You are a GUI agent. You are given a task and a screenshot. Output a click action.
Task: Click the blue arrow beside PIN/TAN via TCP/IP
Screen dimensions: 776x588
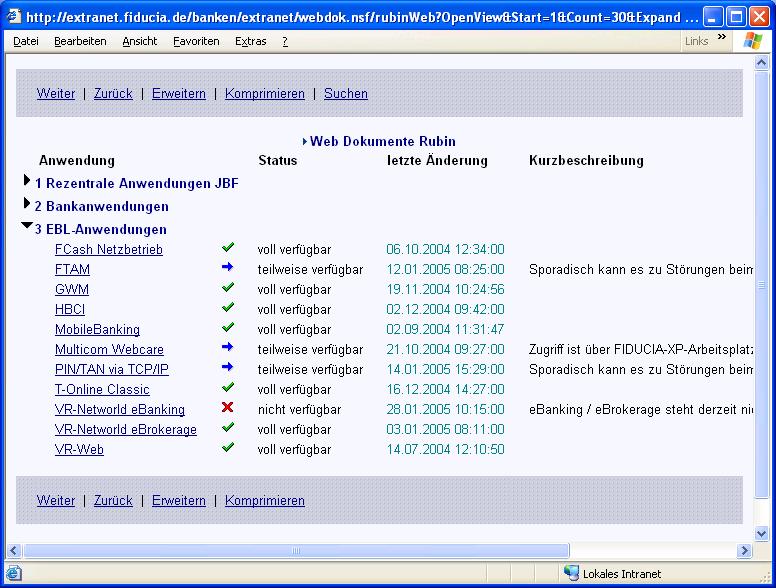tap(228, 367)
